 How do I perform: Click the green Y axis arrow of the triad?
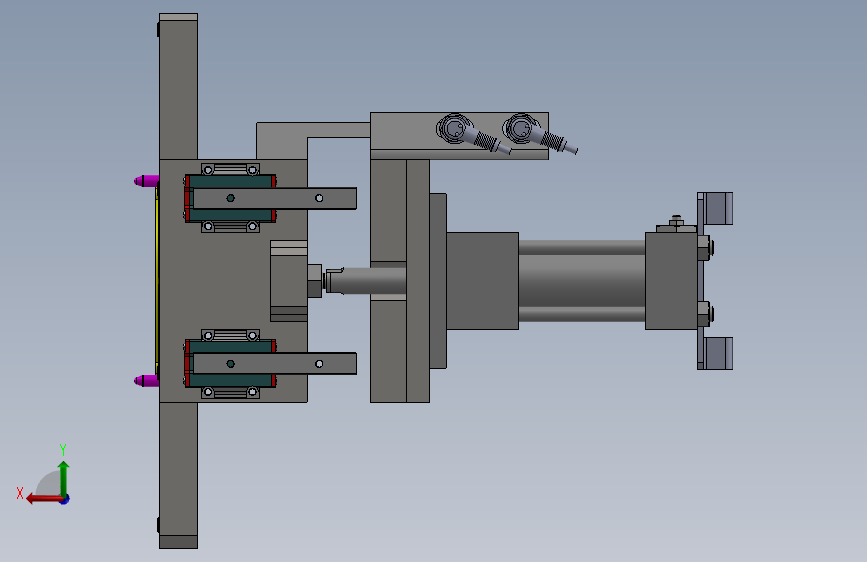click(64, 478)
